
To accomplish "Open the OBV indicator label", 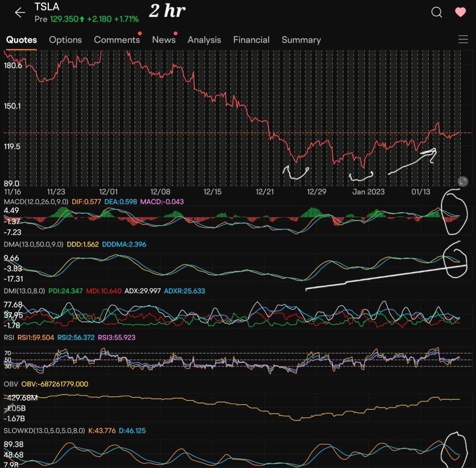I will (11, 384).
